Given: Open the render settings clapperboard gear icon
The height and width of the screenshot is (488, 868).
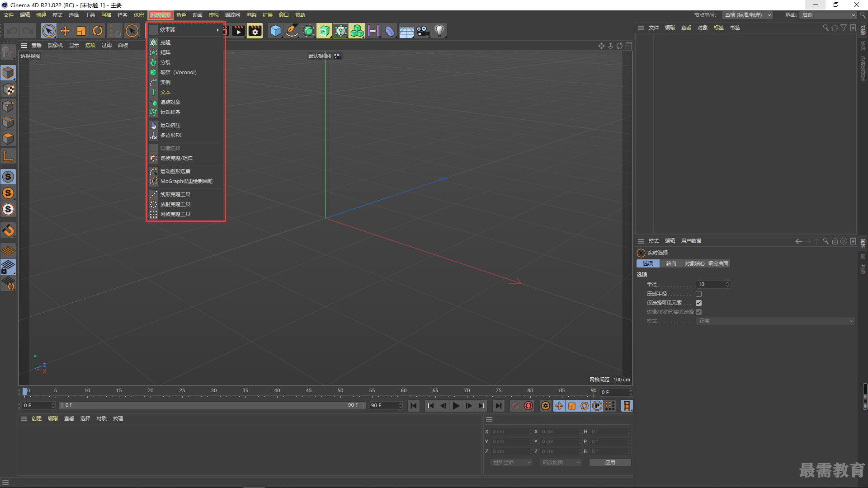Looking at the screenshot, I should [x=255, y=31].
